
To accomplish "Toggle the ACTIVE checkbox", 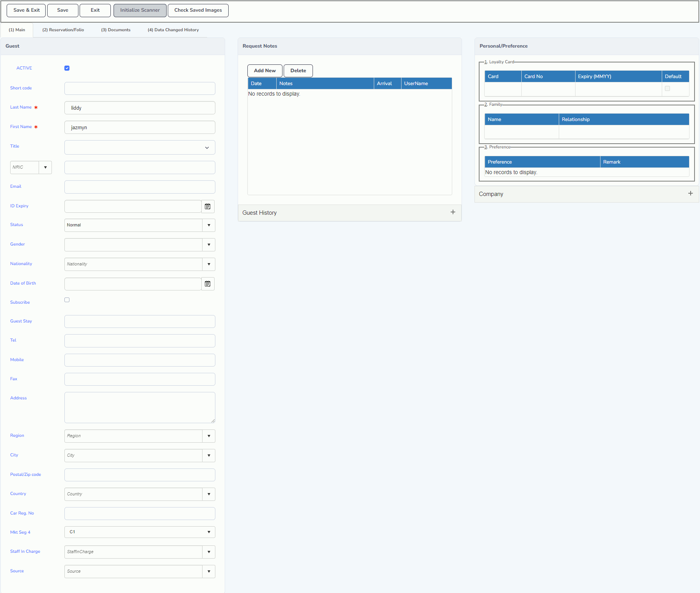I will click(x=67, y=68).
